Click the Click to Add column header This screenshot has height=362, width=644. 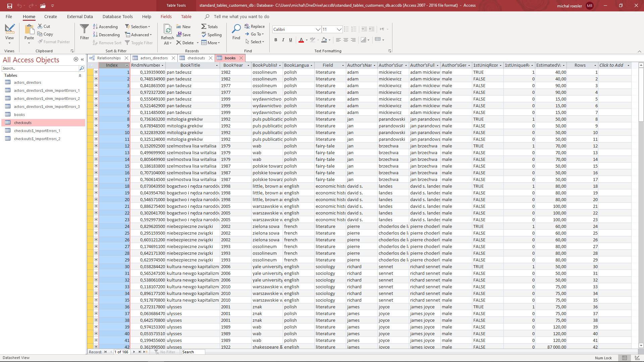614,65
